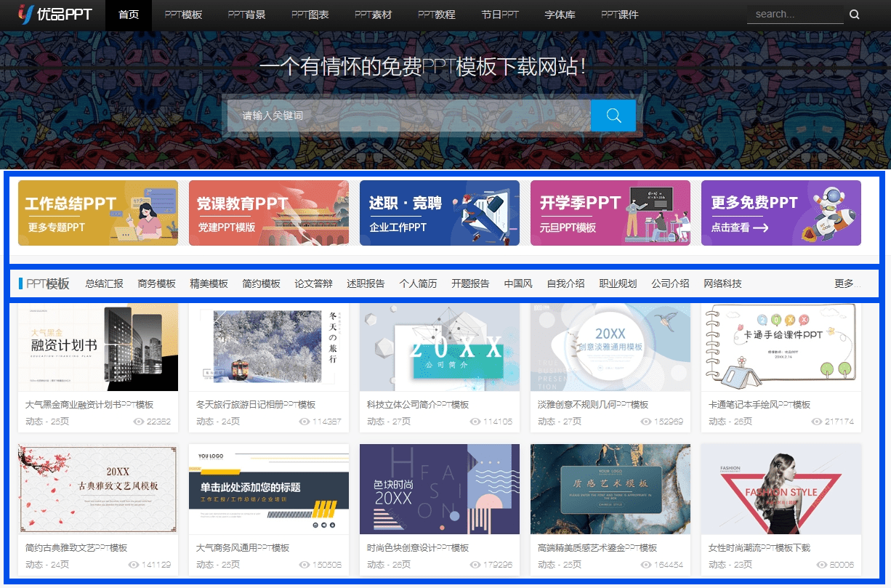Open the 工作总结PPT banner

pyautogui.click(x=98, y=213)
